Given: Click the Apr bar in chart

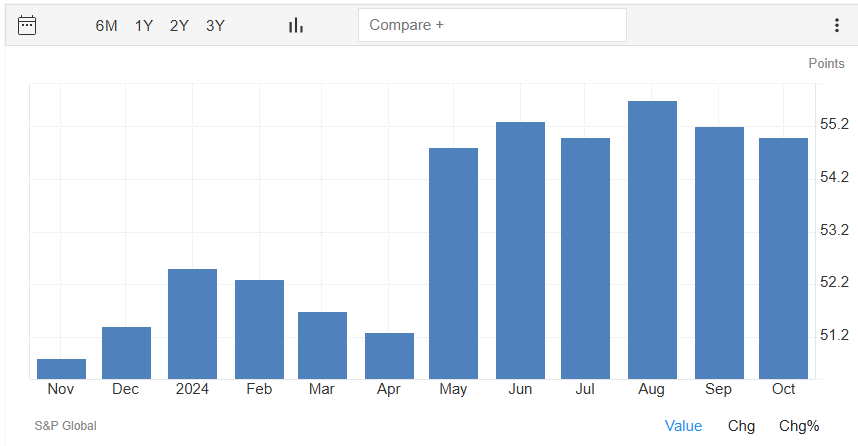Looking at the screenshot, I should pos(390,356).
